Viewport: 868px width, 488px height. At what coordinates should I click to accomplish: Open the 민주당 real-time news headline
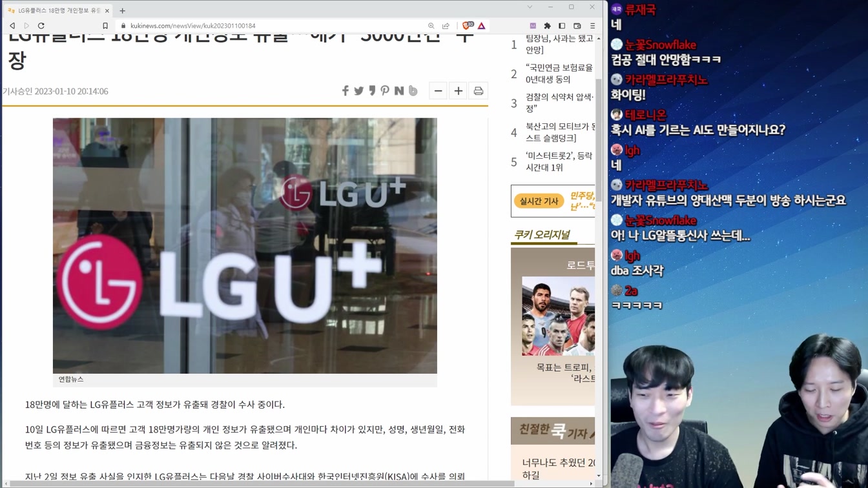point(582,201)
